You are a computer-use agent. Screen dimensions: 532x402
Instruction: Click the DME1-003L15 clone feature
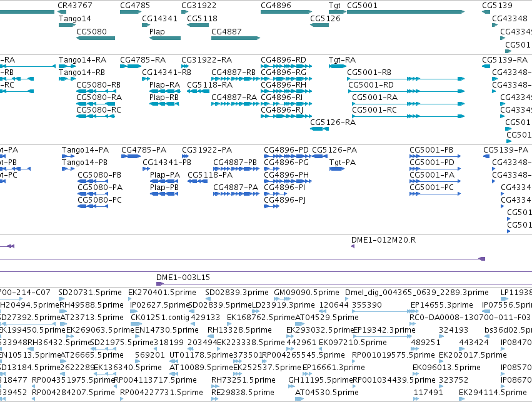point(344,284)
